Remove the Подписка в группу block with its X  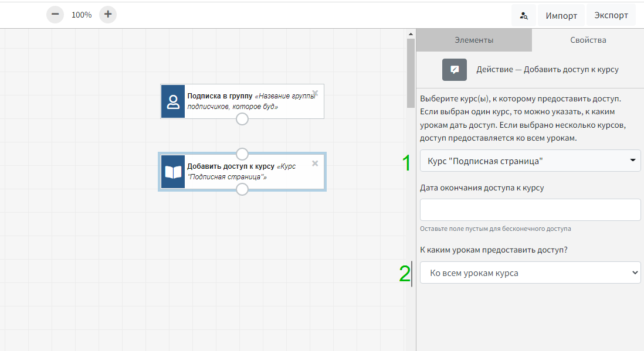[315, 93]
